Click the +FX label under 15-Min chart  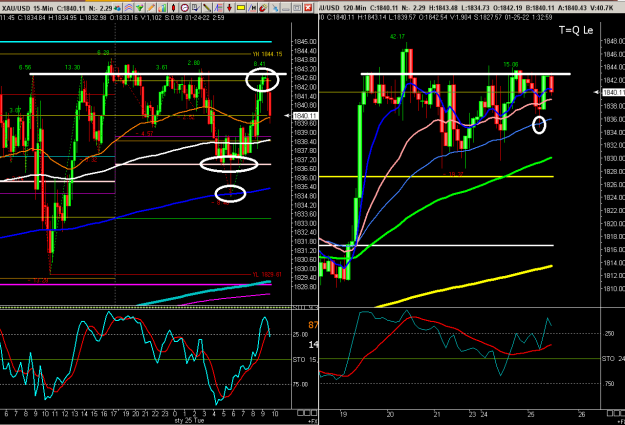[x=313, y=421]
